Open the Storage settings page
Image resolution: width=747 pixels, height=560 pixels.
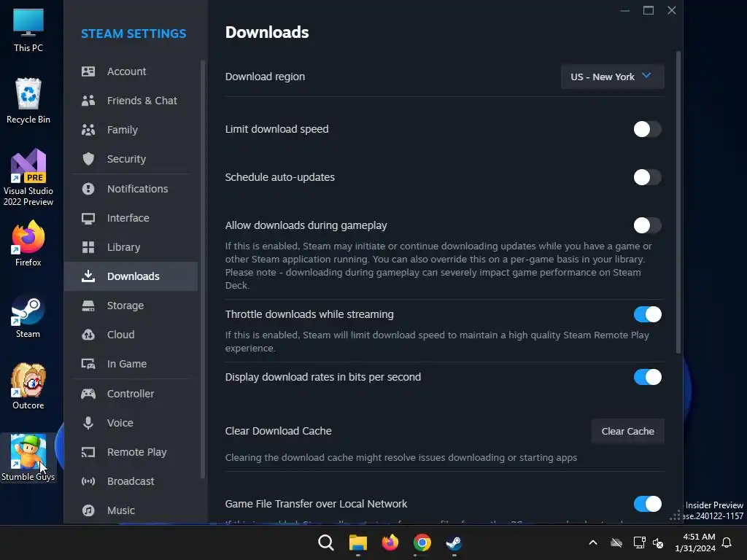tap(131, 306)
